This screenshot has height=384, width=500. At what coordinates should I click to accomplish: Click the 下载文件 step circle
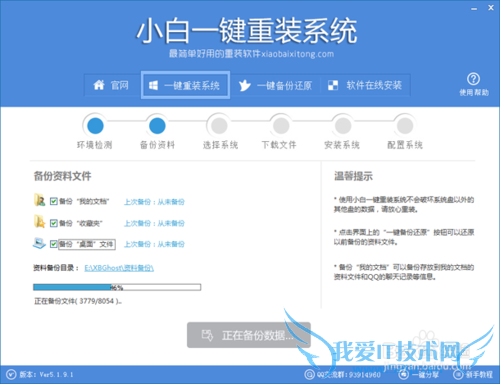[x=281, y=126]
